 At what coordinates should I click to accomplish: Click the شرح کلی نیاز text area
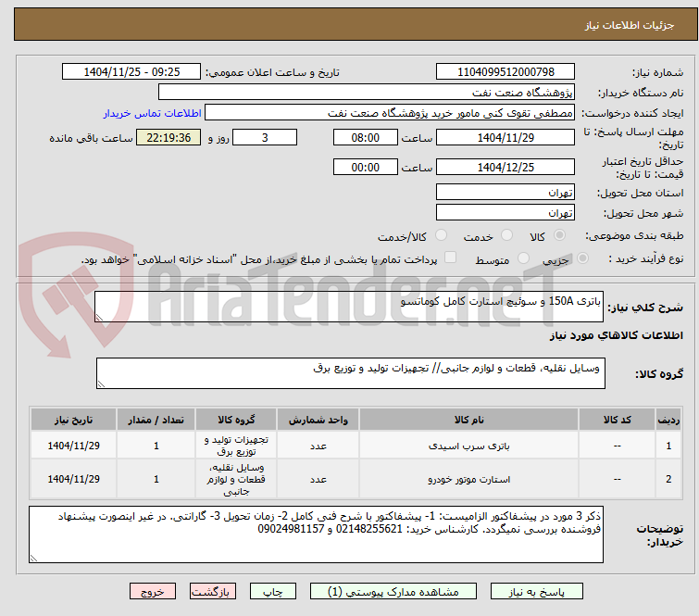click(x=349, y=307)
